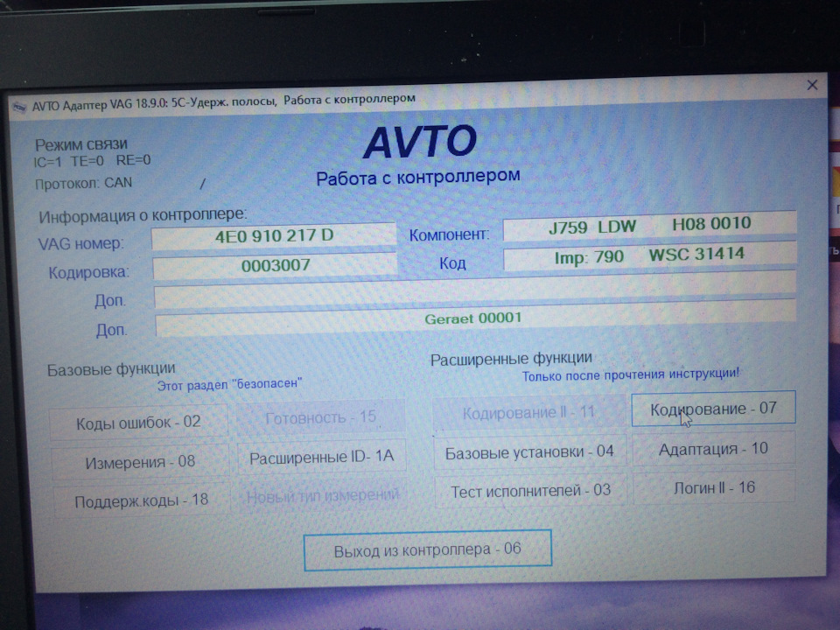Screen dimensions: 840x630
Task: Click the Расширенные функции section label
Action: coord(511,359)
